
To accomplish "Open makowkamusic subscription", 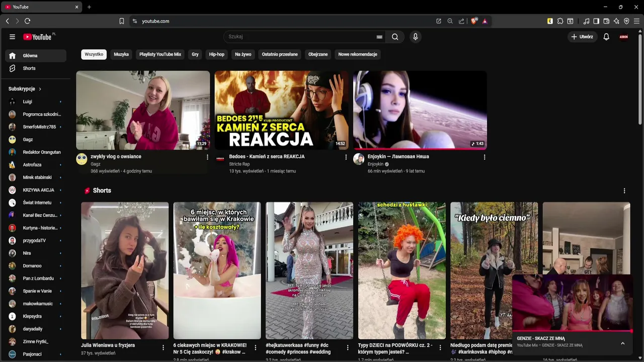I will [36, 304].
